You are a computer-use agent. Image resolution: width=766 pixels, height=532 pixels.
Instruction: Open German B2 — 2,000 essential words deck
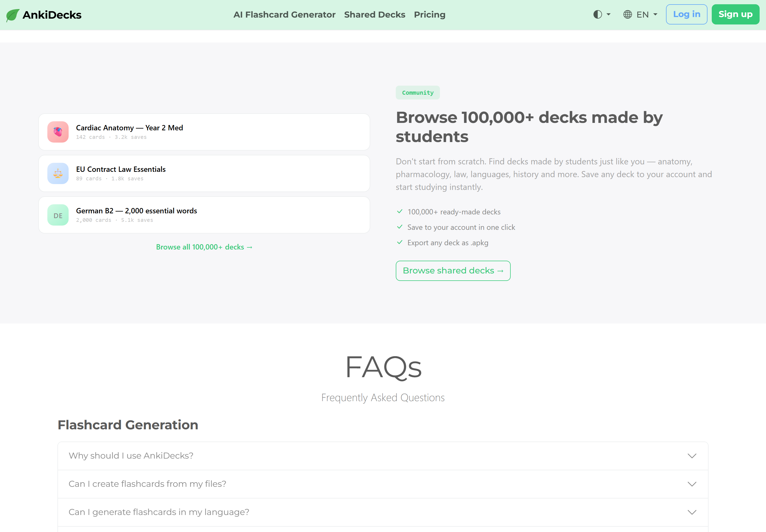204,215
